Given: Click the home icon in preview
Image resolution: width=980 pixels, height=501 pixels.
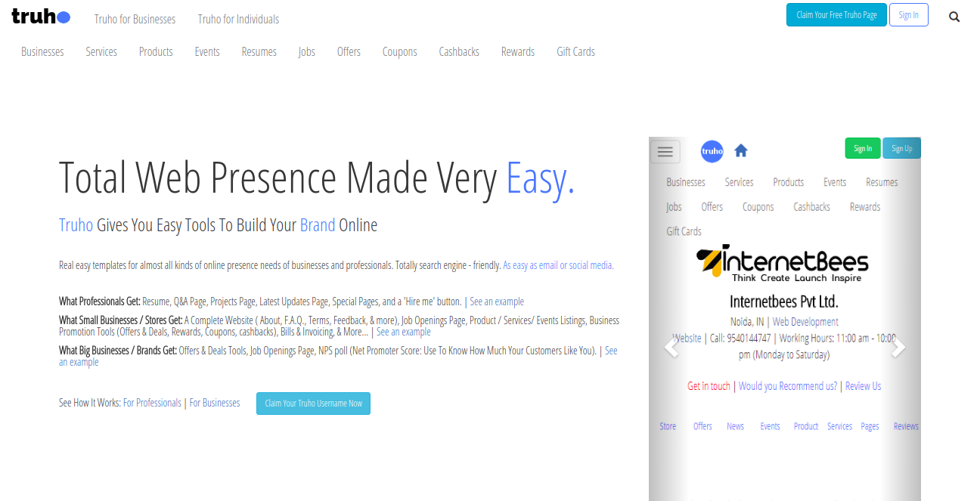Looking at the screenshot, I should coord(741,150).
